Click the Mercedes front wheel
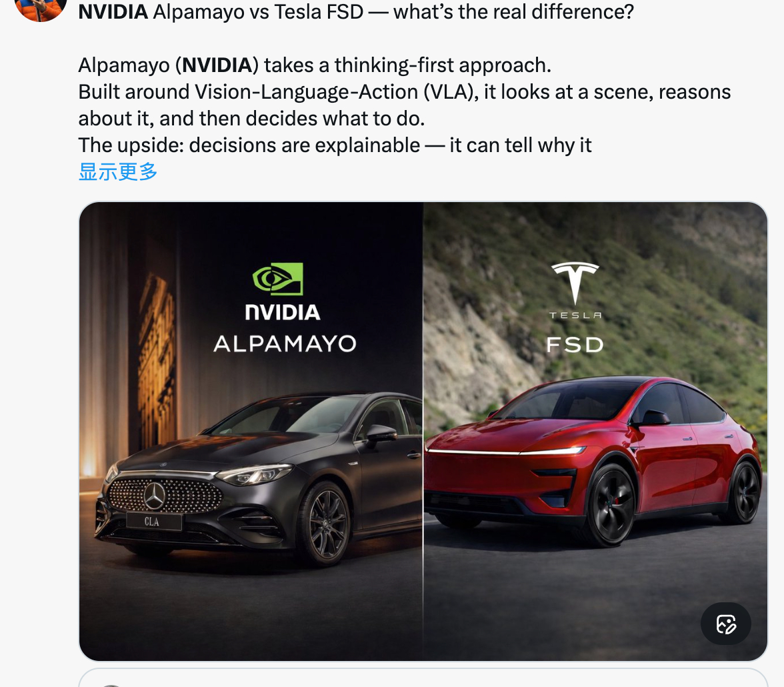Image resolution: width=784 pixels, height=687 pixels. coord(327,523)
